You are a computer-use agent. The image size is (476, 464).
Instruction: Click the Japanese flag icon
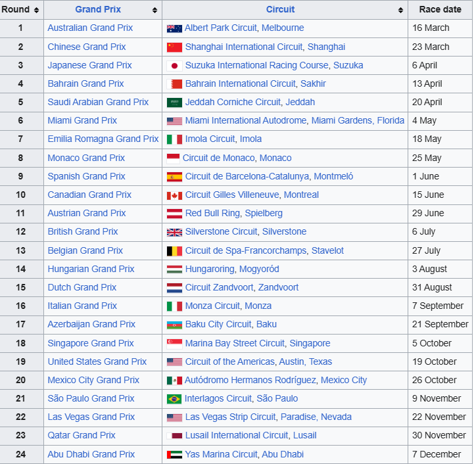(x=174, y=66)
